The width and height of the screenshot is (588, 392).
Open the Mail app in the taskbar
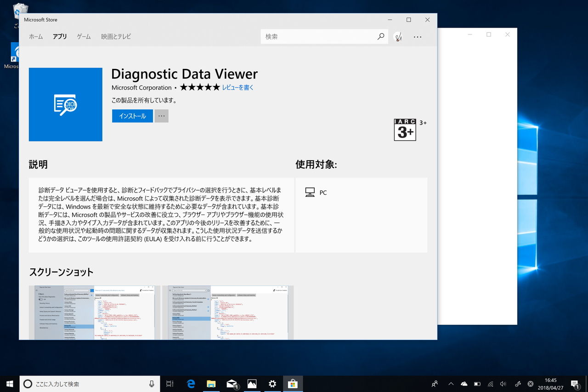coord(232,384)
